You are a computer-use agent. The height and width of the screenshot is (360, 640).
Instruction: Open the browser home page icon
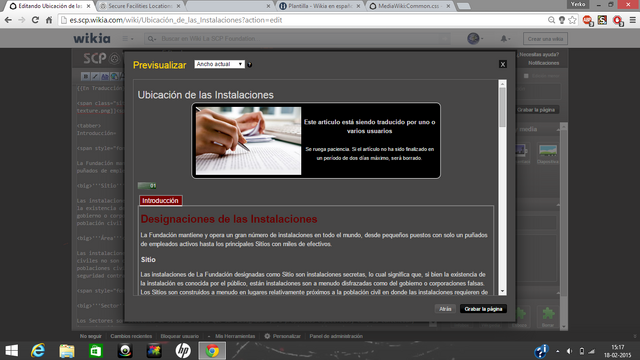(x=49, y=20)
